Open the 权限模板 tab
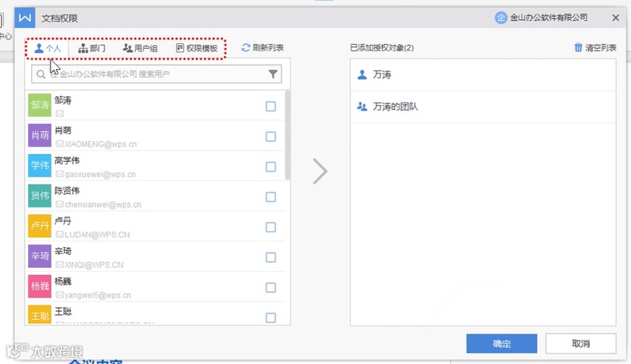 click(x=197, y=49)
